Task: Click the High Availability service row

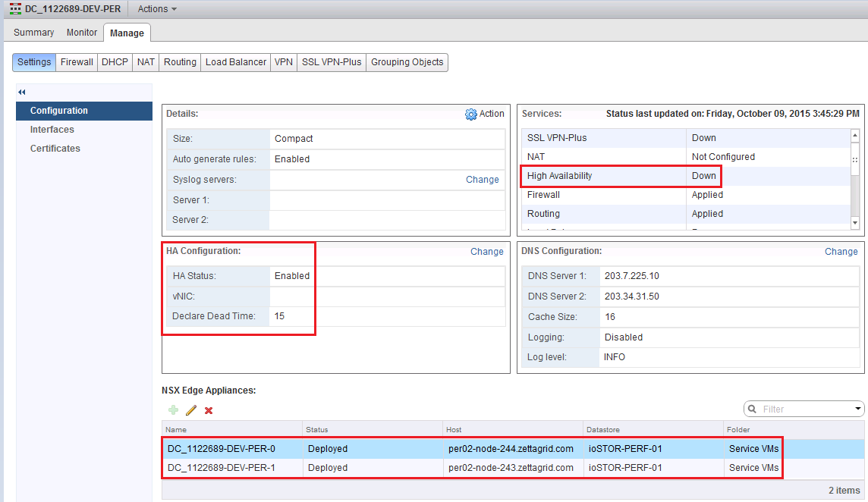Action: coord(686,176)
